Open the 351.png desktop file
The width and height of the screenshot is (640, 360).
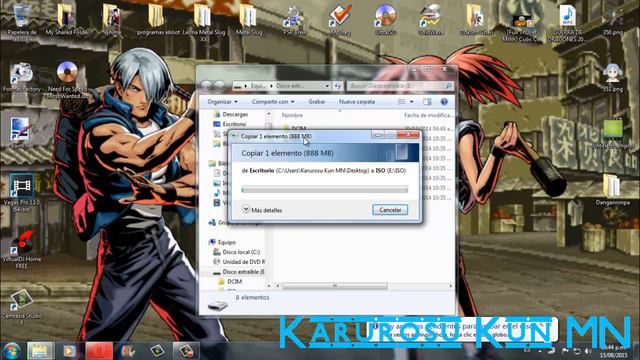613,77
